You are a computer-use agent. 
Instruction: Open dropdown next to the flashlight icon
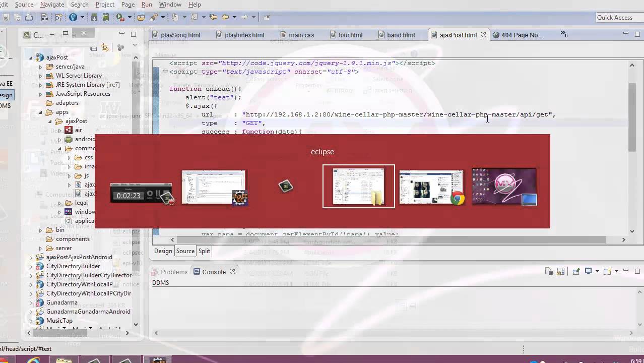click(163, 18)
